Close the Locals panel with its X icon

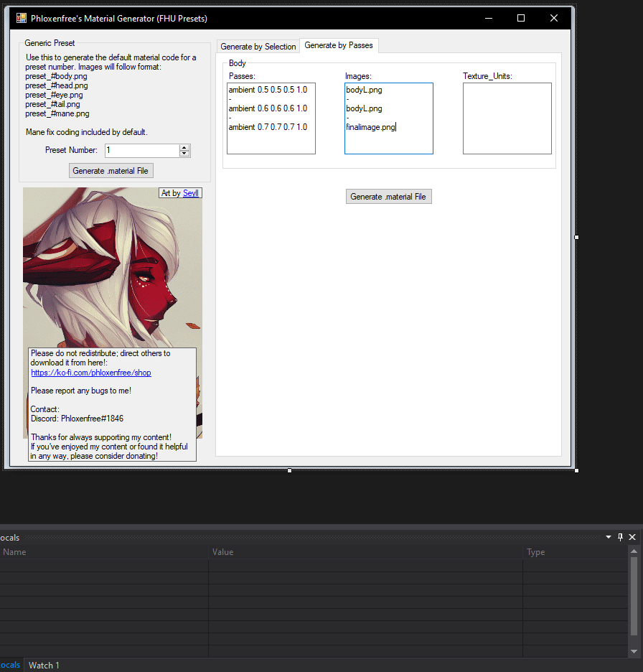coord(632,537)
